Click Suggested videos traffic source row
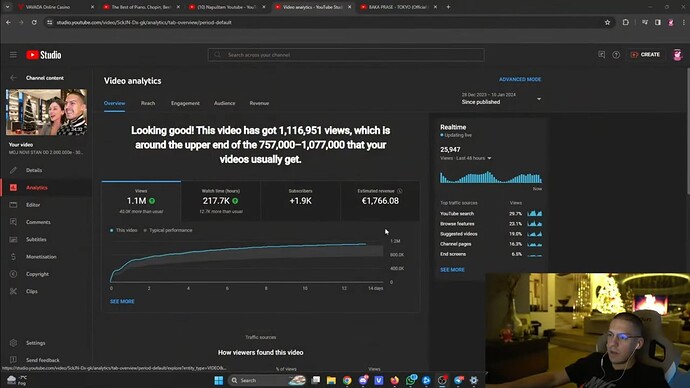The image size is (690, 388). click(x=491, y=234)
